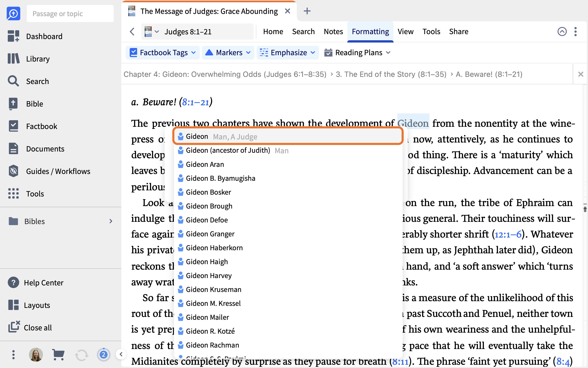Open the Tools grid icon in sidebar
This screenshot has width=588, height=368.
click(13, 193)
